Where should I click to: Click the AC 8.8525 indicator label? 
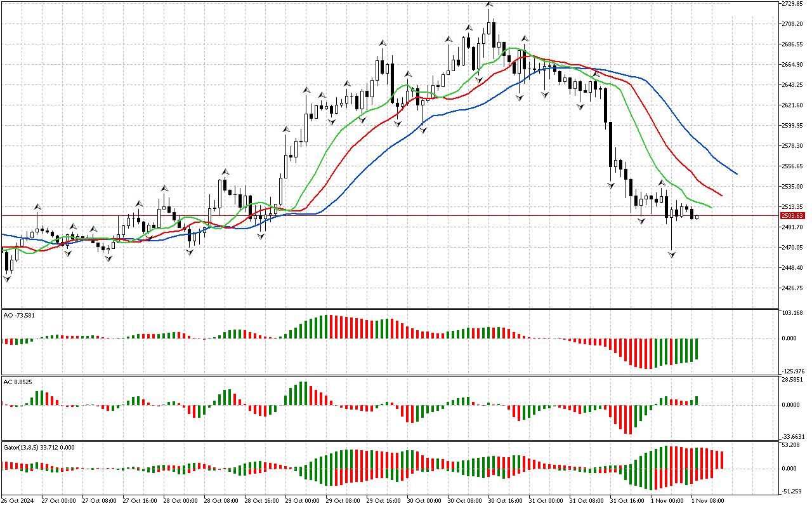coord(18,382)
